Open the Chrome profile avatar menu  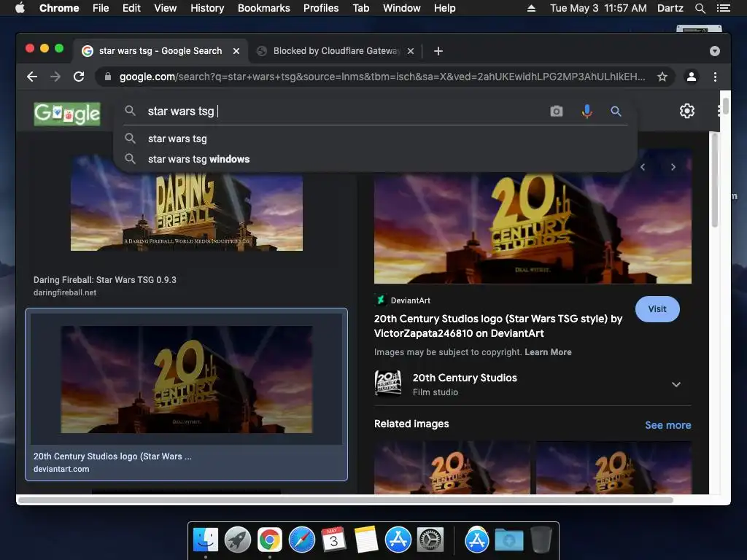pyautogui.click(x=692, y=77)
